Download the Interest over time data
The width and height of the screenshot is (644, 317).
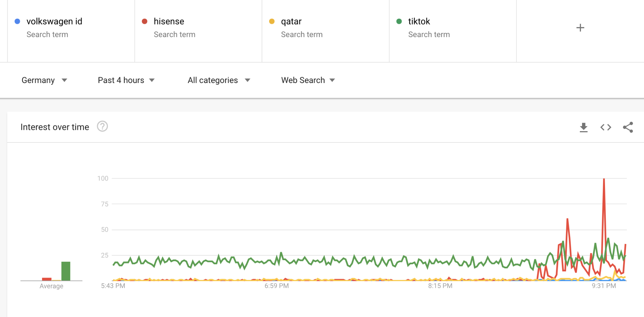[584, 127]
